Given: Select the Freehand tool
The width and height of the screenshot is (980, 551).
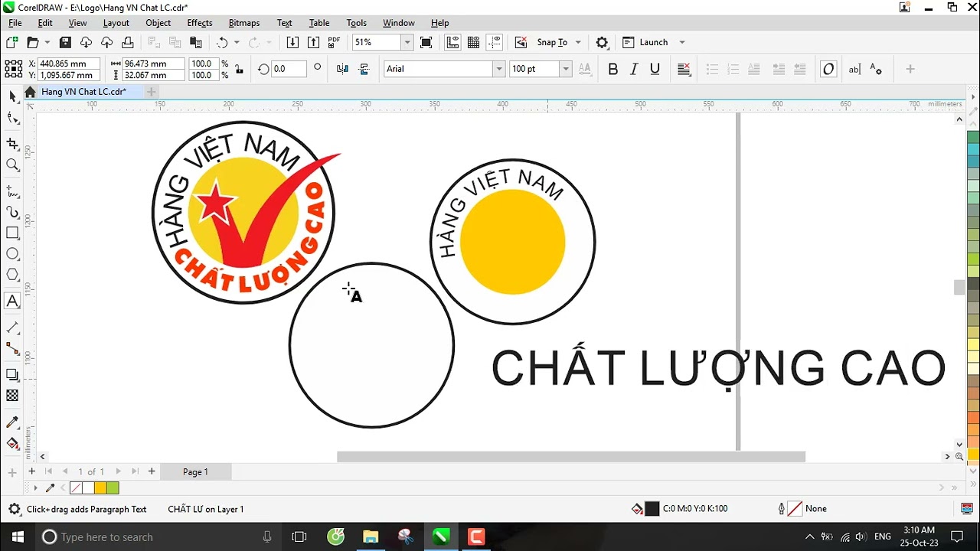Looking at the screenshot, I should click(x=12, y=191).
